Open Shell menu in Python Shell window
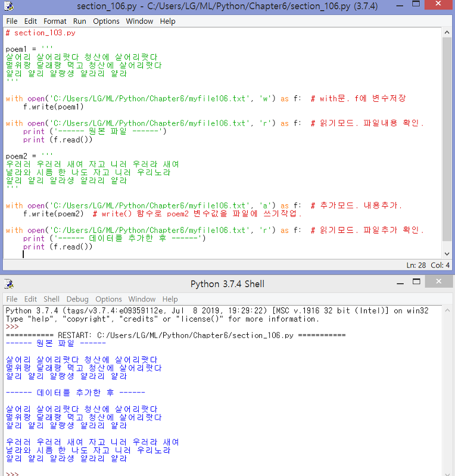 tap(51, 299)
